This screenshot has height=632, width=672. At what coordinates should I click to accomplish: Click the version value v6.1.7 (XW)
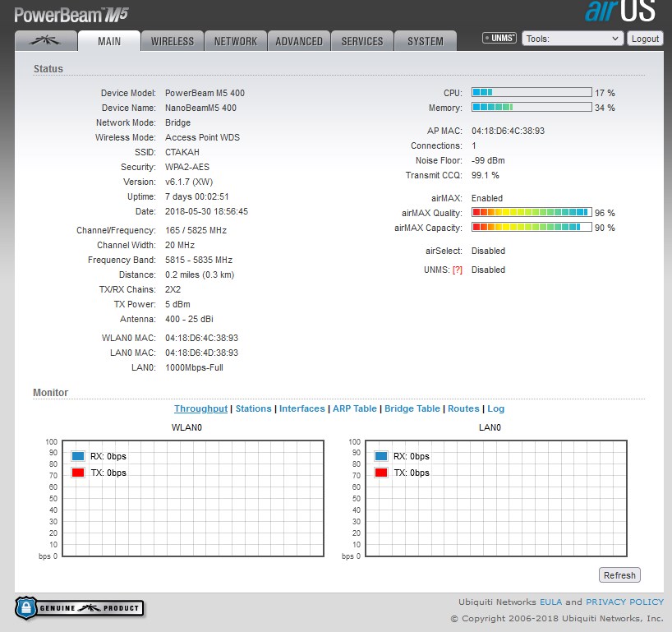click(189, 182)
